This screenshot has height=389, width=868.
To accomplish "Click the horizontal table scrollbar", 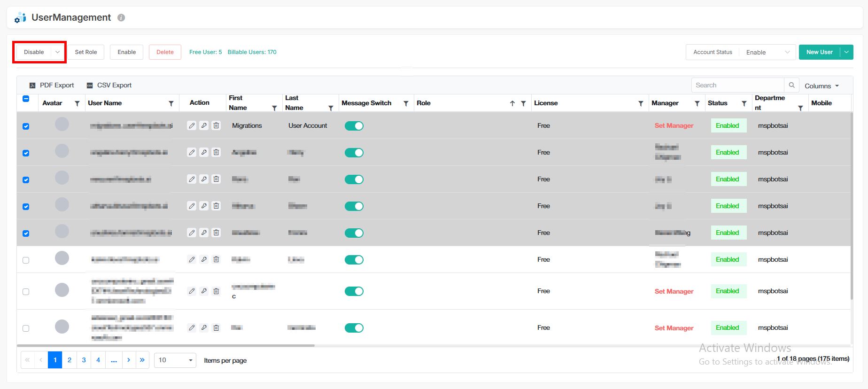I will click(x=166, y=345).
